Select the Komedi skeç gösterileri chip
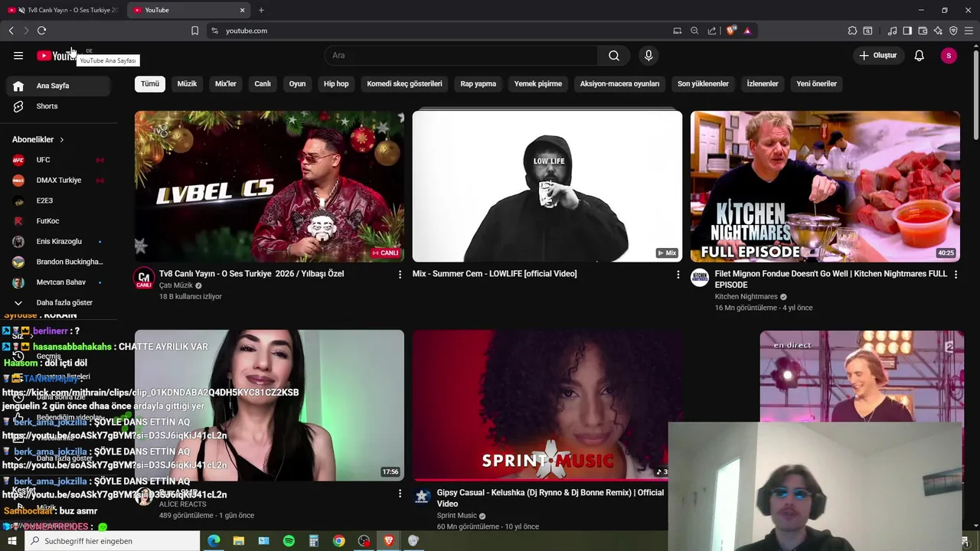The width and height of the screenshot is (980, 551). click(x=404, y=83)
